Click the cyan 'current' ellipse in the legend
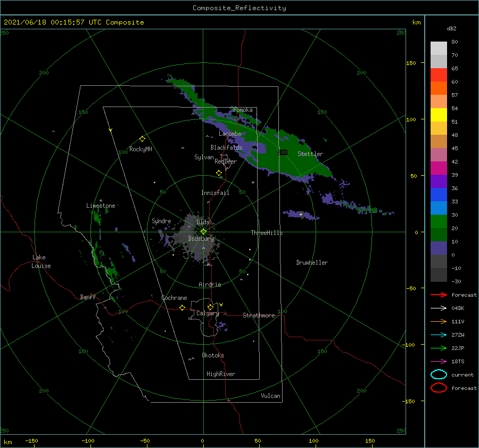Viewport: 479px width, 448px height. (x=439, y=374)
